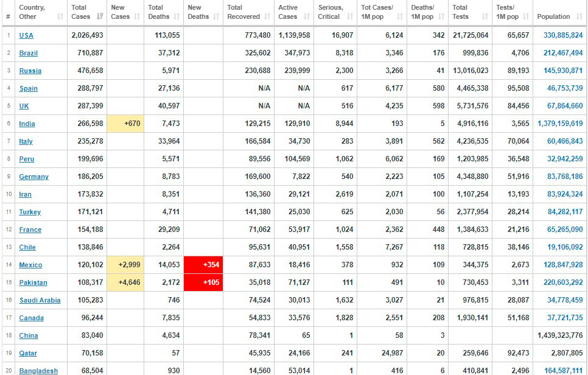Image resolution: width=588 pixels, height=375 pixels.
Task: Open the Brazil country link
Action: coord(28,53)
